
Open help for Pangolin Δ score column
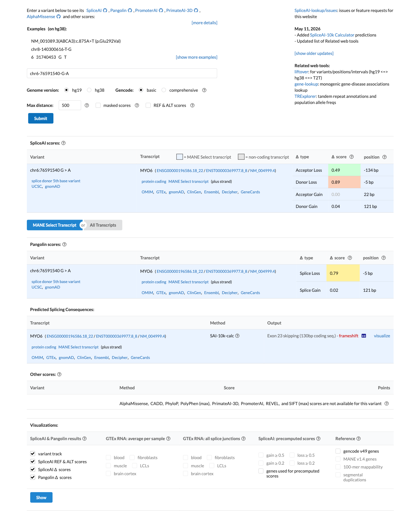tap(350, 258)
